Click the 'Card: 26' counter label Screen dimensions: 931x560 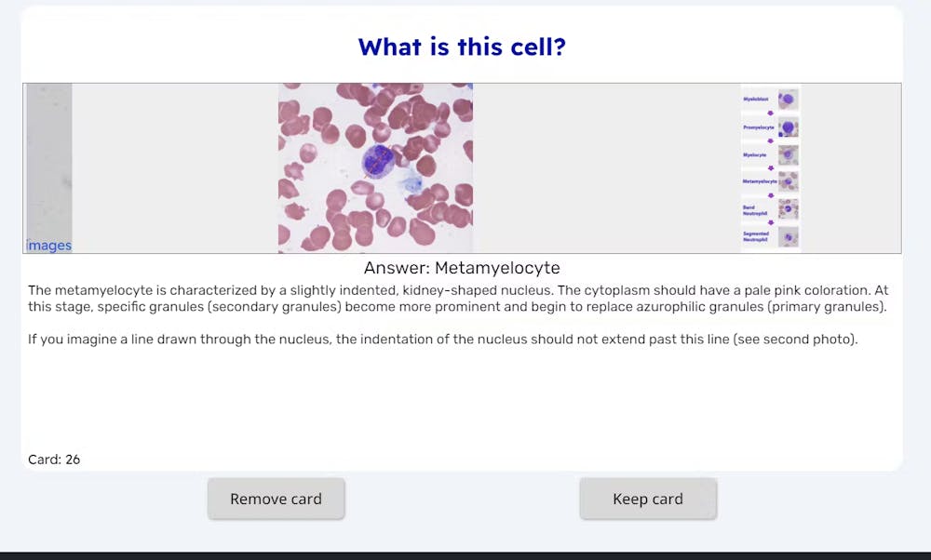(x=54, y=460)
